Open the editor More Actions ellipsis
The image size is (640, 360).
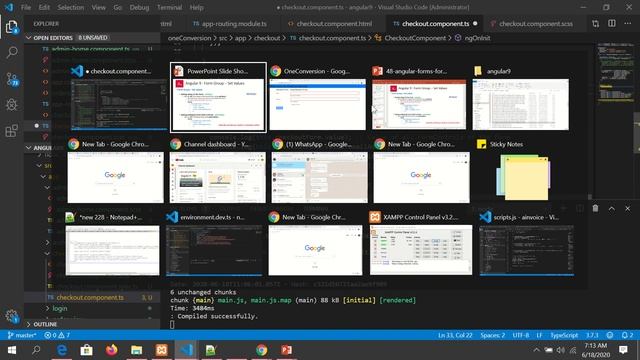627,24
